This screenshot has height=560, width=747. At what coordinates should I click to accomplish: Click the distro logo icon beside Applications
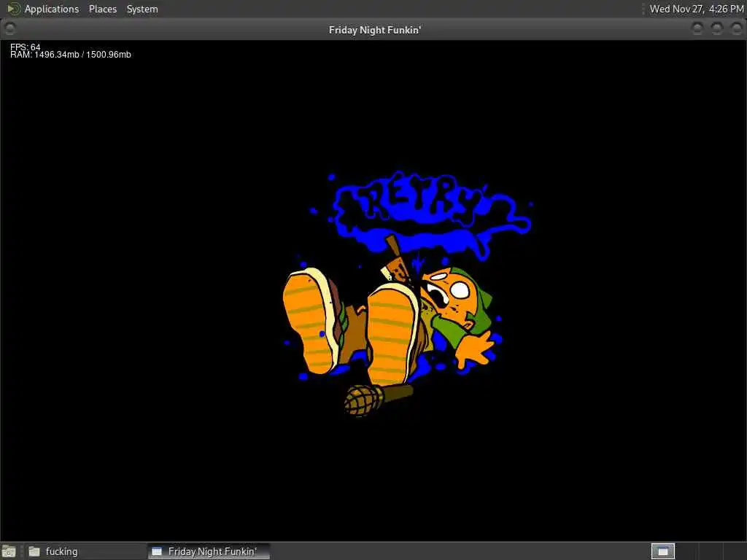pos(13,9)
